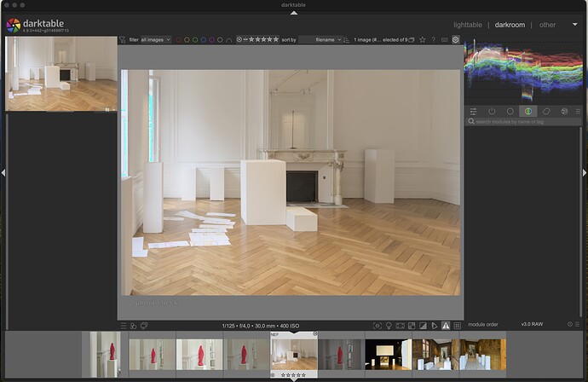
Task: Open last filmstrip thumbnail with wooden corridor
Action: coord(482,355)
